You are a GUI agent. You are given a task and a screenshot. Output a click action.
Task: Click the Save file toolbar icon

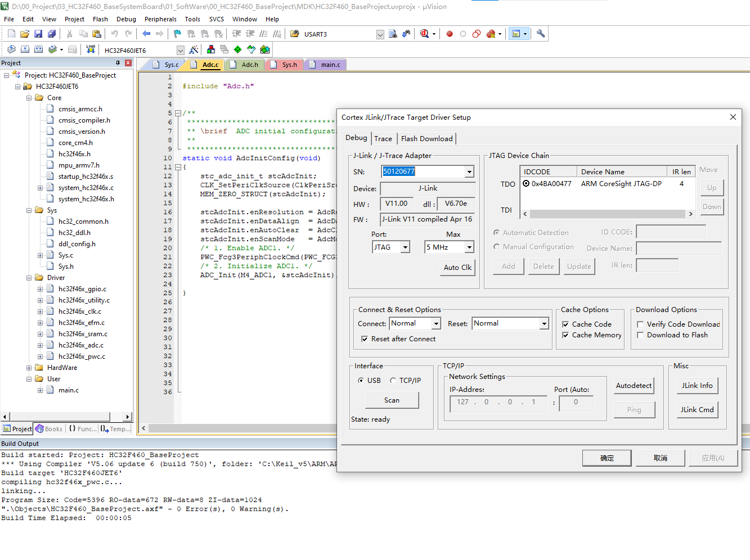[38, 34]
